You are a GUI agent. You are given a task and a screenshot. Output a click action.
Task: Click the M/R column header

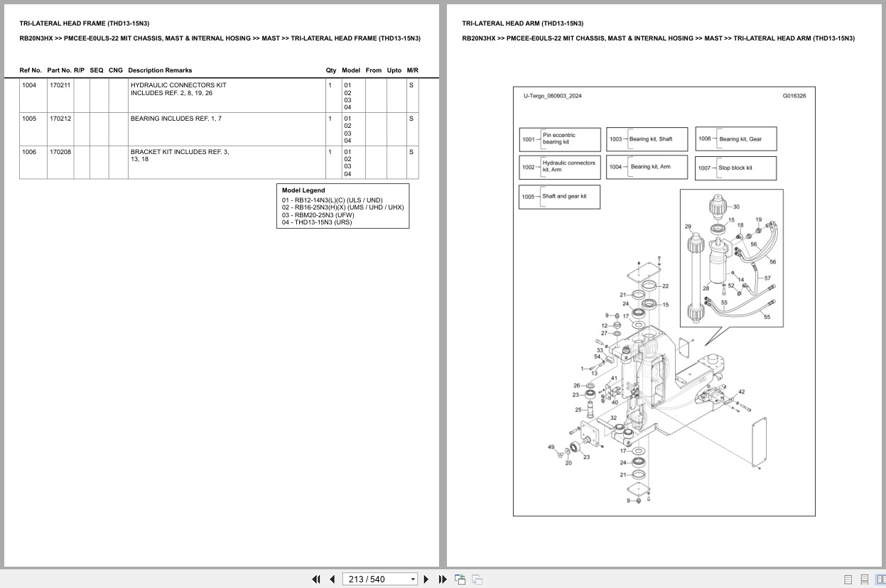[413, 70]
